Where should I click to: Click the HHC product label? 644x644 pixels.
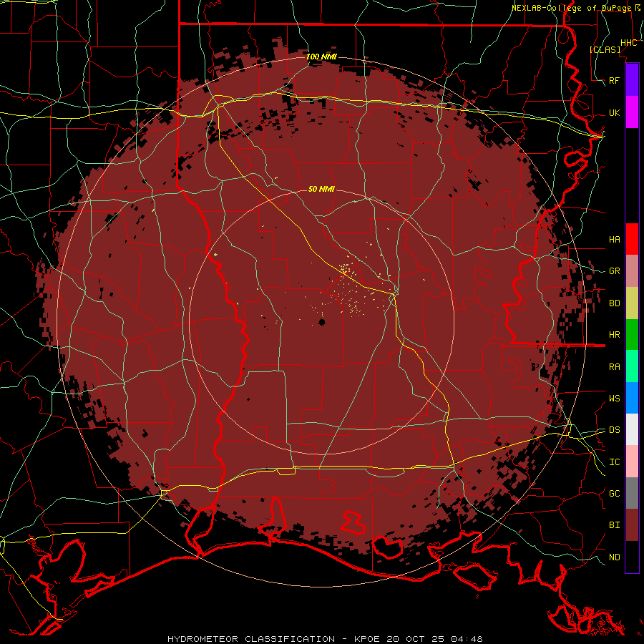coord(628,43)
